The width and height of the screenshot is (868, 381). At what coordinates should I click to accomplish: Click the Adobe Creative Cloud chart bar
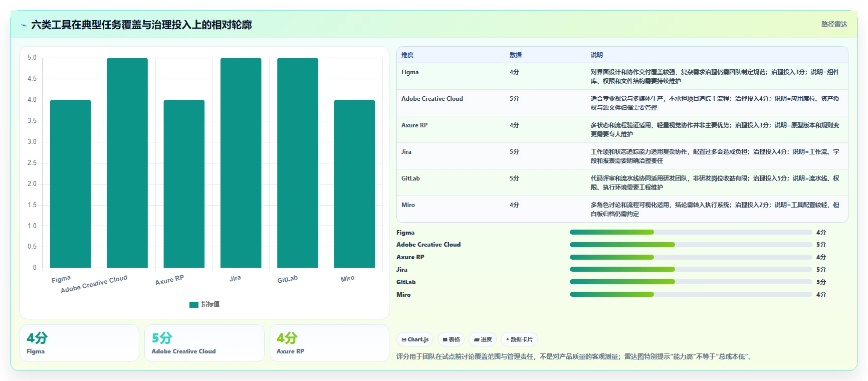point(127,163)
